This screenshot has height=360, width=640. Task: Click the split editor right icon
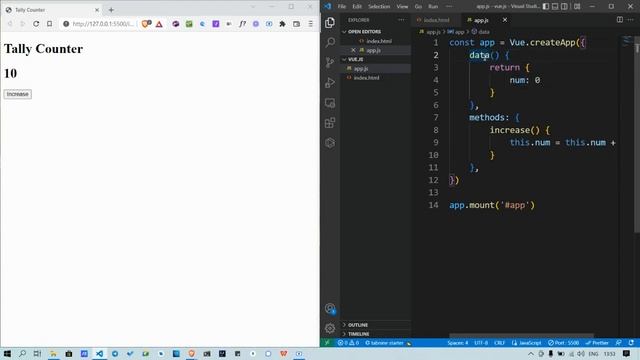(x=620, y=20)
